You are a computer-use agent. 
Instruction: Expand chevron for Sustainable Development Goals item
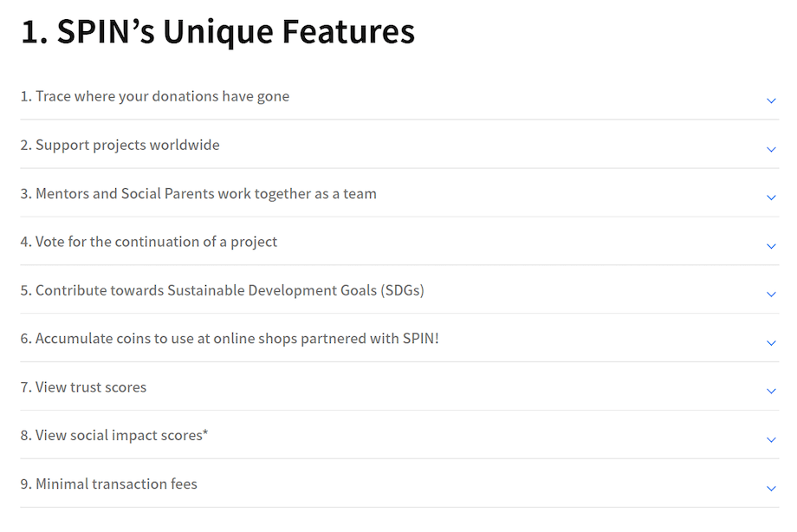point(771,295)
